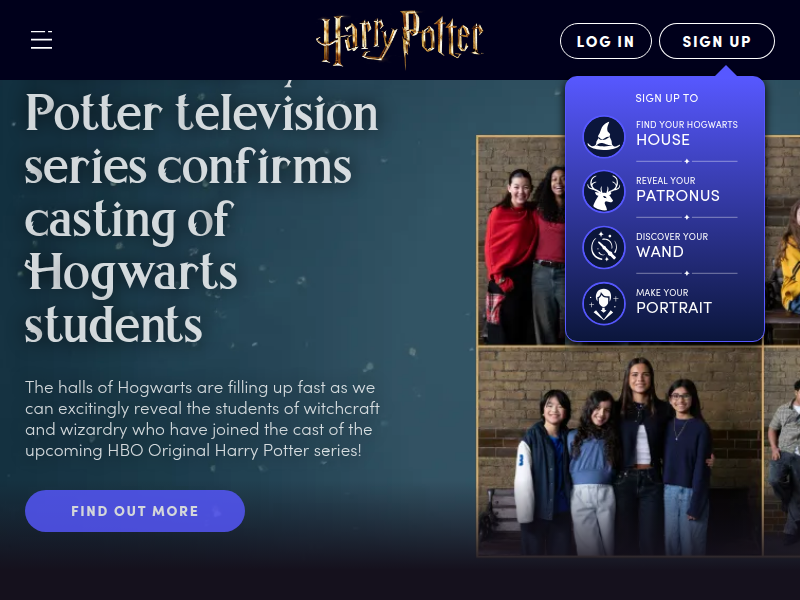Open the hamburger navigation menu
Viewport: 800px width, 600px height.
click(x=41, y=40)
